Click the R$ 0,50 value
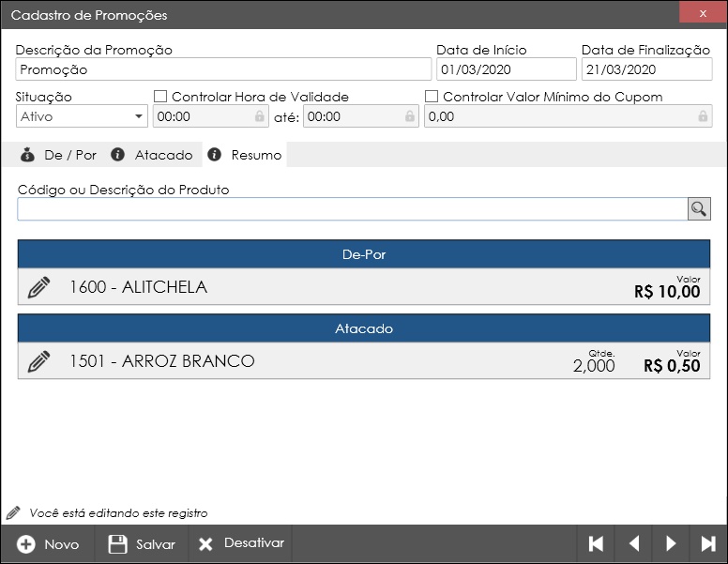The image size is (728, 564). pyautogui.click(x=672, y=366)
